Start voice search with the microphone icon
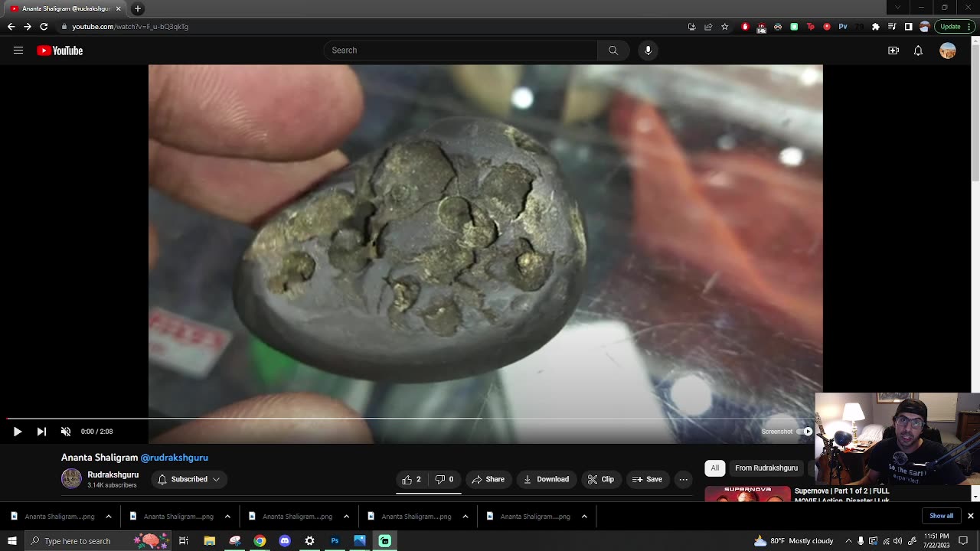The image size is (980, 551). point(648,51)
